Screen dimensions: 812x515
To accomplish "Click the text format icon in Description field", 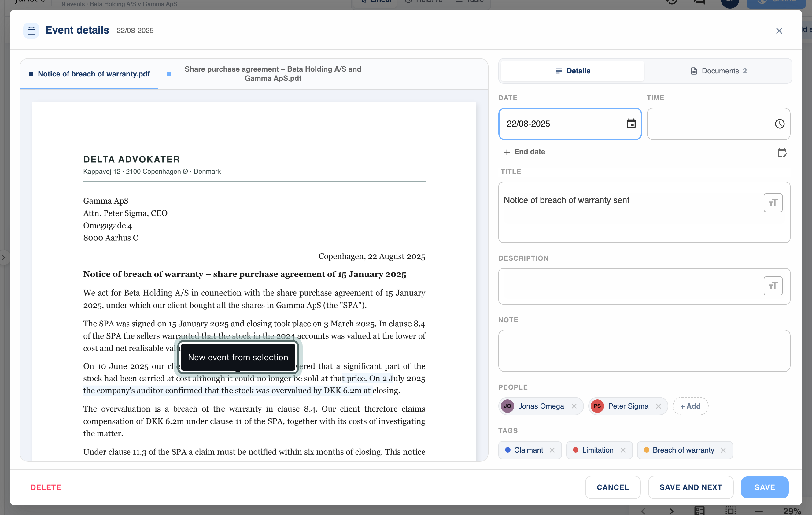I will (x=773, y=286).
